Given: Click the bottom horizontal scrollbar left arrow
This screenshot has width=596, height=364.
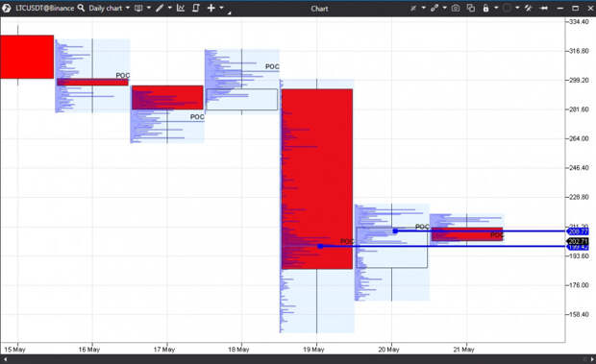Looking at the screenshot, I should tap(5, 359).
